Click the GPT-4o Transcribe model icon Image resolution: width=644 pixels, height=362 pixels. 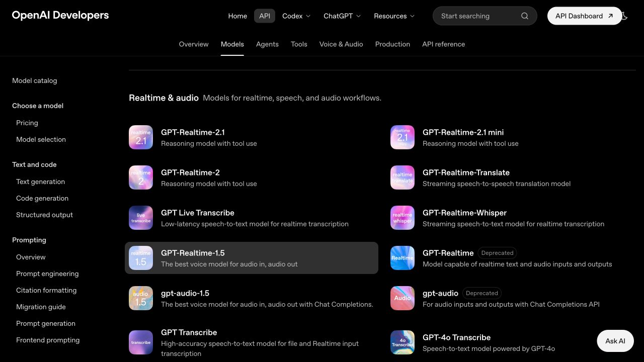pos(403,342)
